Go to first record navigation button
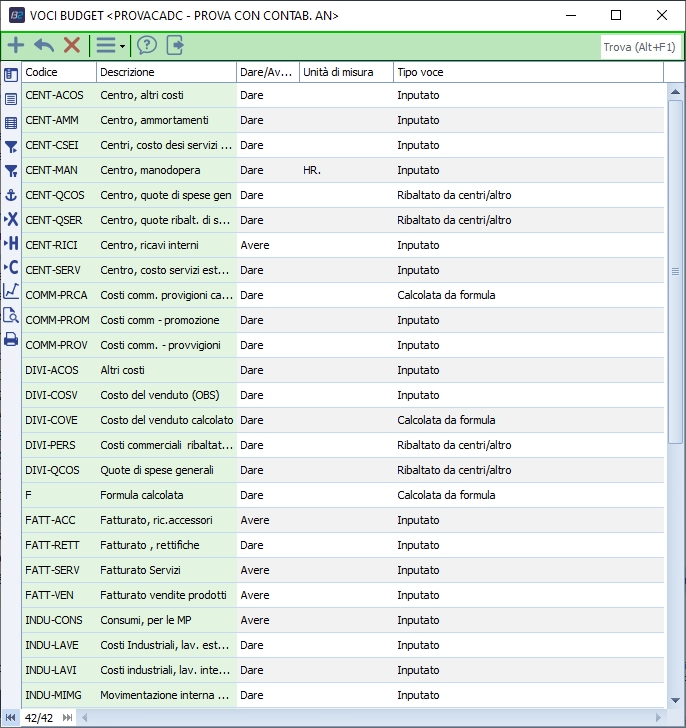This screenshot has height=728, width=686. tap(11, 717)
